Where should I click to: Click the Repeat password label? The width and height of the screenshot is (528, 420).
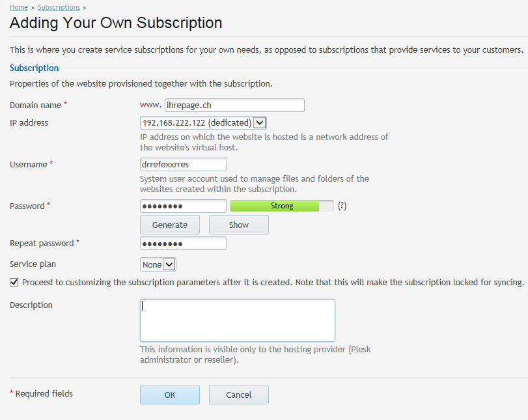[42, 244]
